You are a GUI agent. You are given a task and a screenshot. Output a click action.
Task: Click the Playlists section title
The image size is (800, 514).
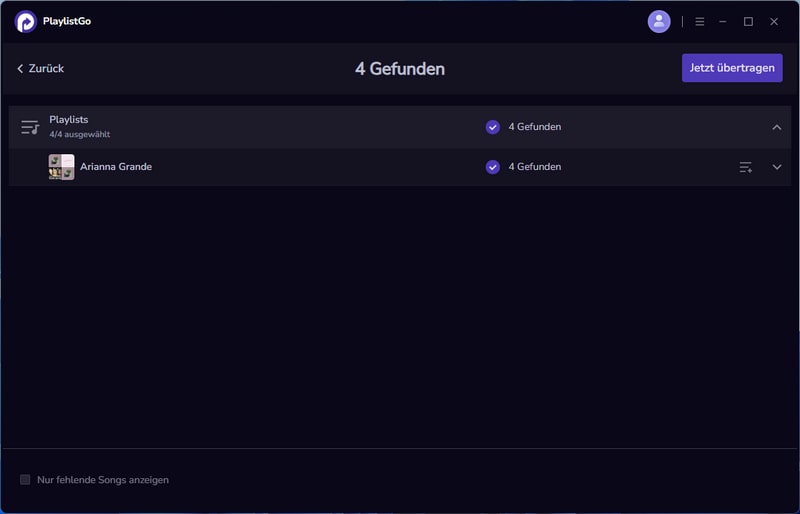point(69,119)
